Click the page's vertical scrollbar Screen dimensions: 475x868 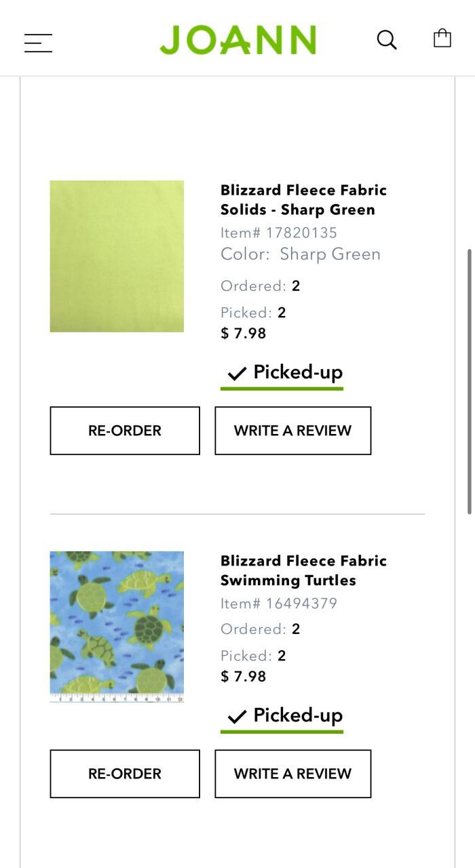pyautogui.click(x=469, y=381)
